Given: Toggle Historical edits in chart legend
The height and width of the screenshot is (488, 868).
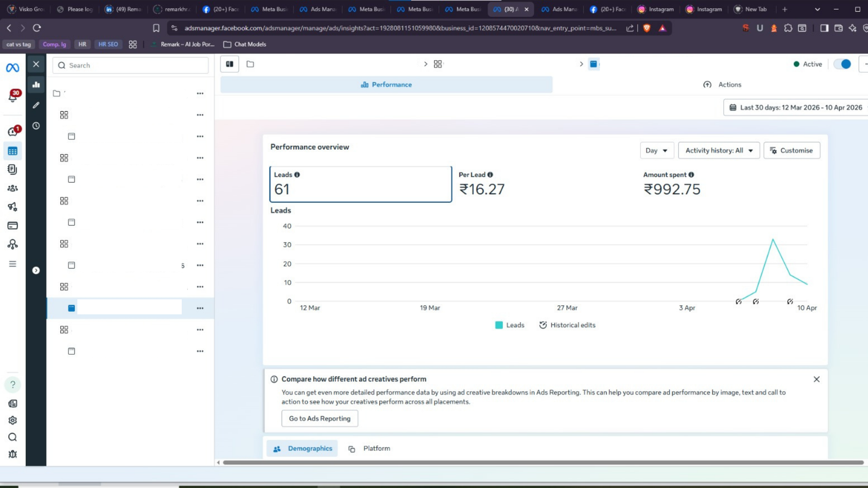Looking at the screenshot, I should tap(567, 325).
